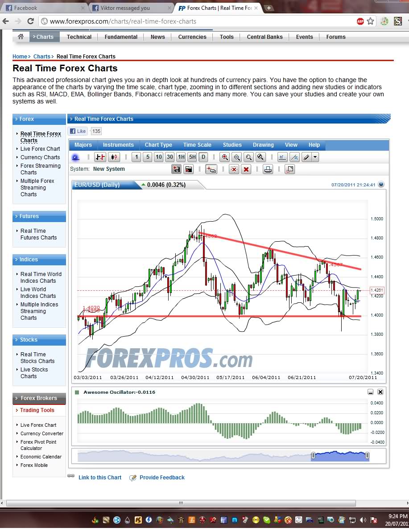Open the View menu

point(291,145)
